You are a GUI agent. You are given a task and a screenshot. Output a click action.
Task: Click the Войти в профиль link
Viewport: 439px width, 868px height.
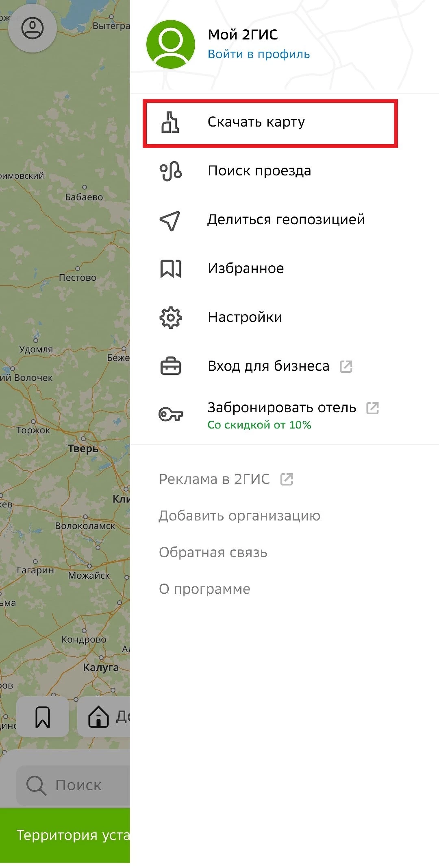pyautogui.click(x=259, y=54)
